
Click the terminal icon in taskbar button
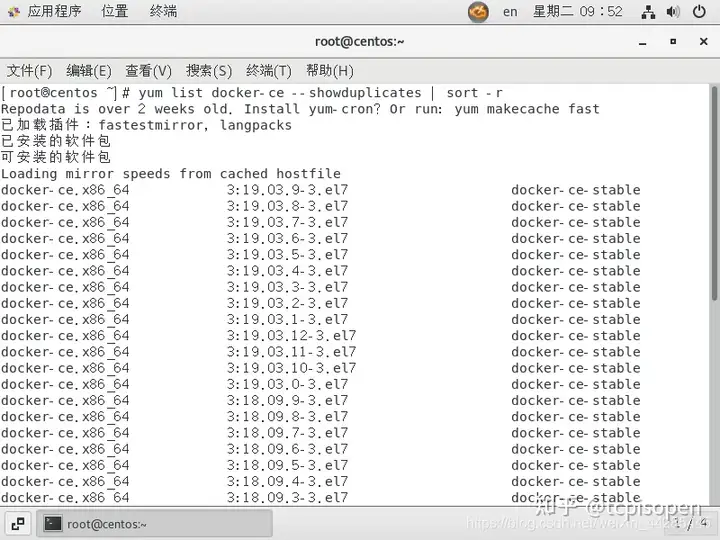coord(52,523)
